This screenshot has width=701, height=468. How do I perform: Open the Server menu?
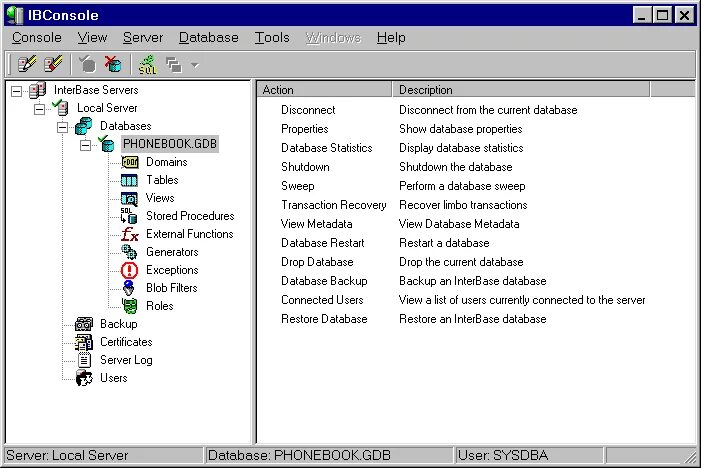[x=143, y=38]
